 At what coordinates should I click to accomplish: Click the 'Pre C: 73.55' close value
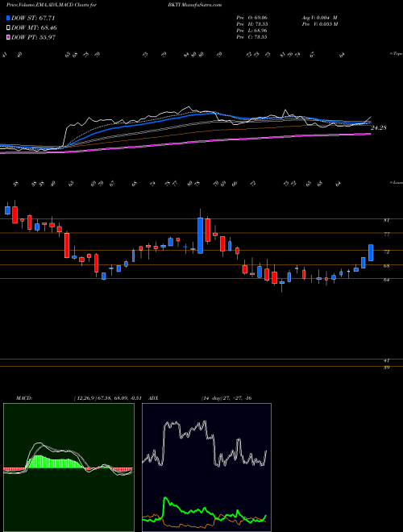(252, 37)
